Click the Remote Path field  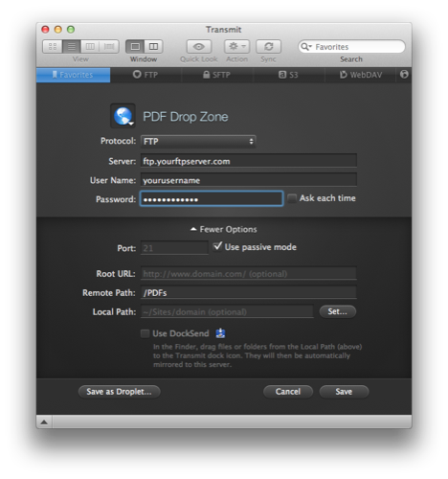tap(249, 292)
